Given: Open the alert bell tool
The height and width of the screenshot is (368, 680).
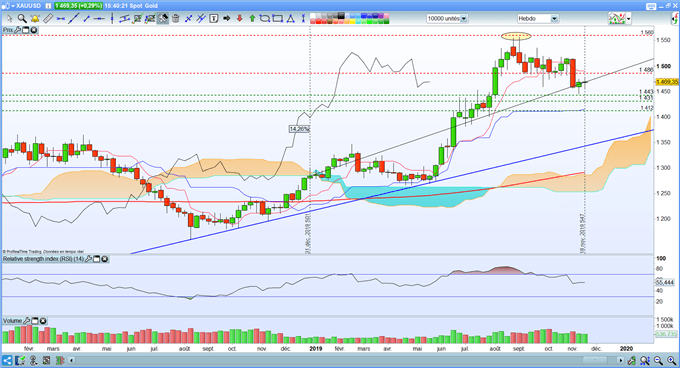Looking at the screenshot, I should 35,19.
